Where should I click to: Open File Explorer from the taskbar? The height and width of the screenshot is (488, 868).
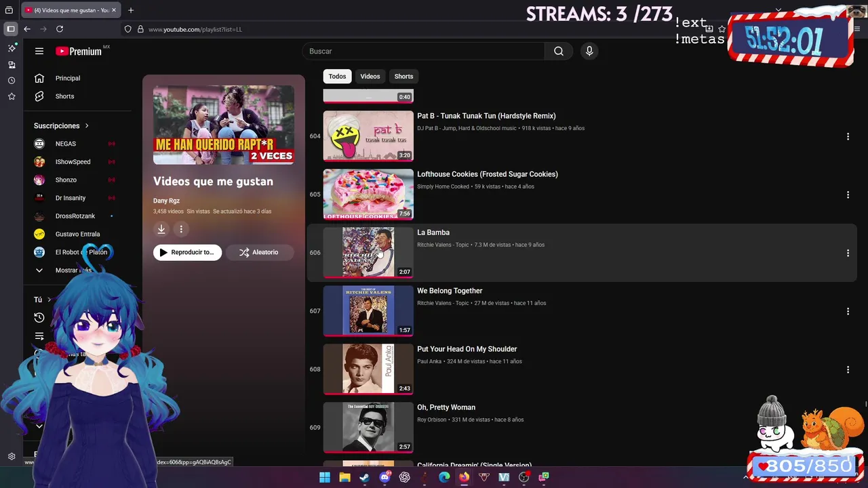pos(344,477)
